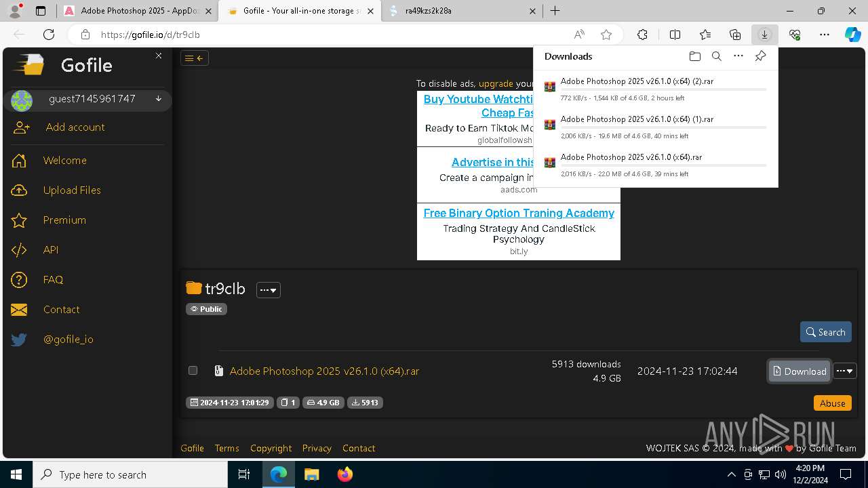Open downloads folder icon in Downloads panel
868x488 pixels.
694,56
